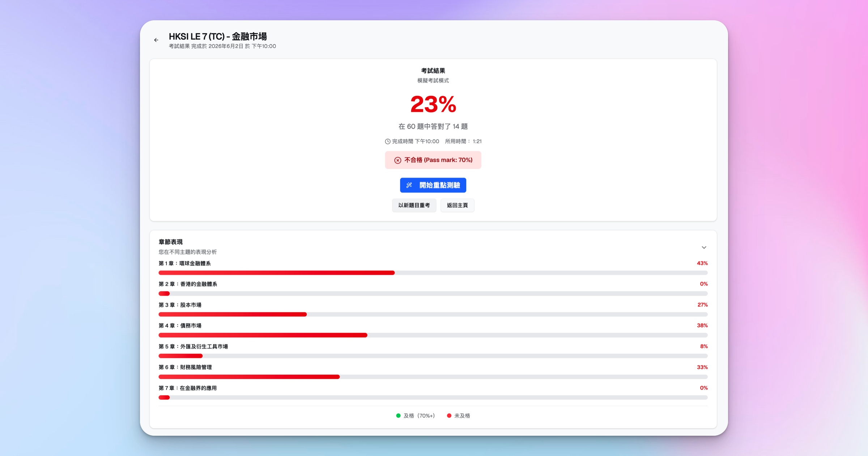The image size is (868, 456).
Task: Click the 43% score for chapter 1
Action: (702, 263)
